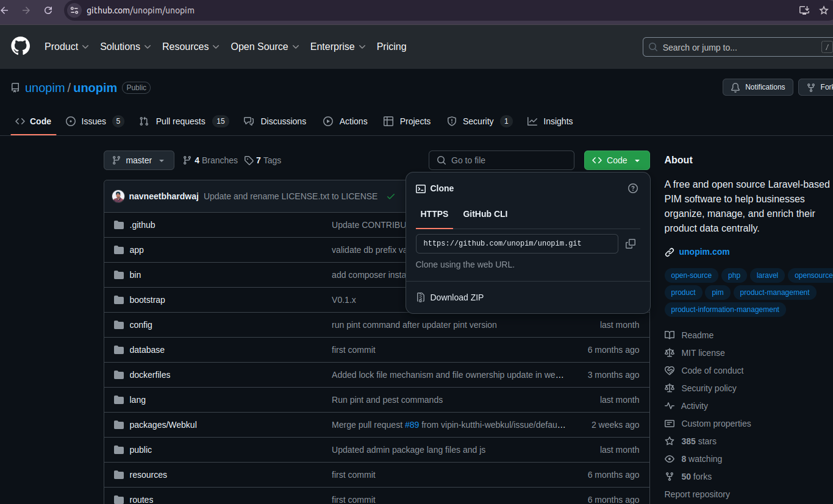Viewport: 833px width, 504px height.
Task: Open the packages/Webkul folder
Action: (163, 425)
